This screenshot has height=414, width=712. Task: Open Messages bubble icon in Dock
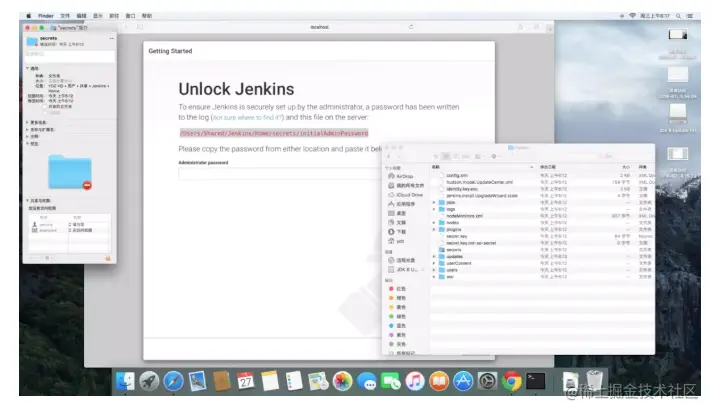coord(366,381)
